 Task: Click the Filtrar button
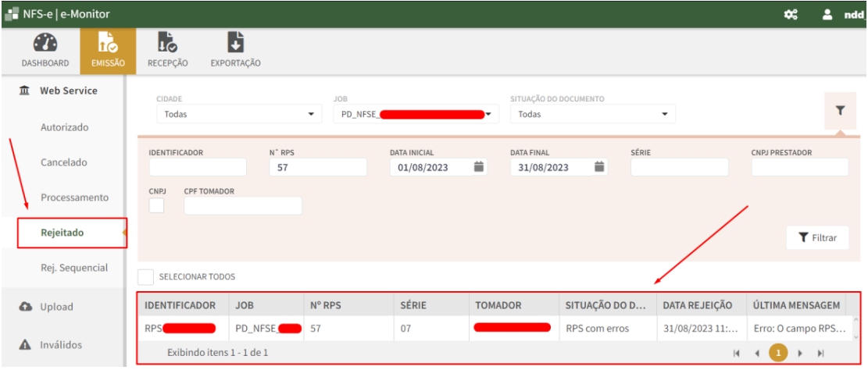pos(817,238)
